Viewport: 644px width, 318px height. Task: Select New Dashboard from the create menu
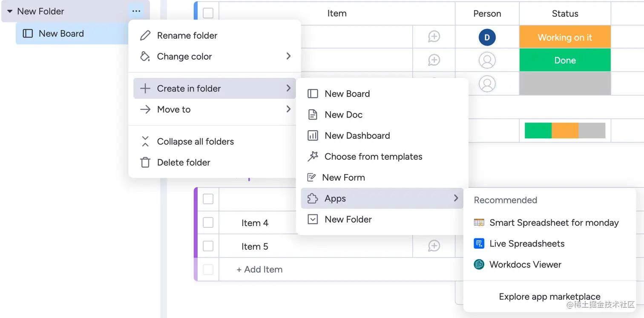tap(357, 135)
